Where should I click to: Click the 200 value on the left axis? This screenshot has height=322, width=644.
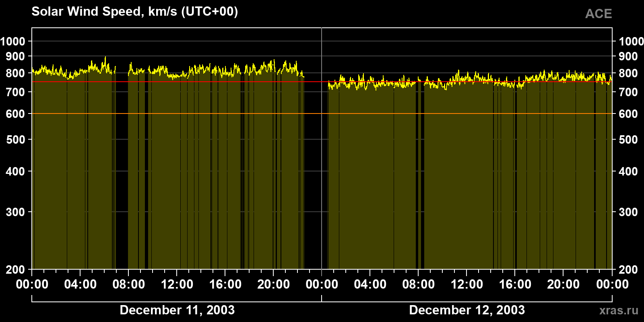15,270
